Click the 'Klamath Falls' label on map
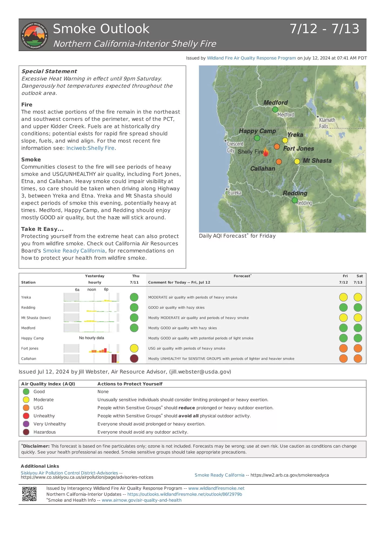 tap(327, 123)
